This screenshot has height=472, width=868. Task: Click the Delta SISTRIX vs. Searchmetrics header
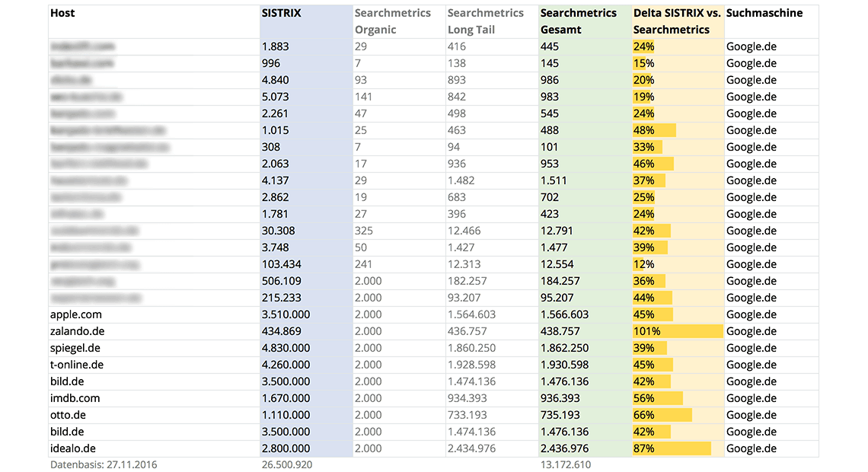tap(677, 21)
